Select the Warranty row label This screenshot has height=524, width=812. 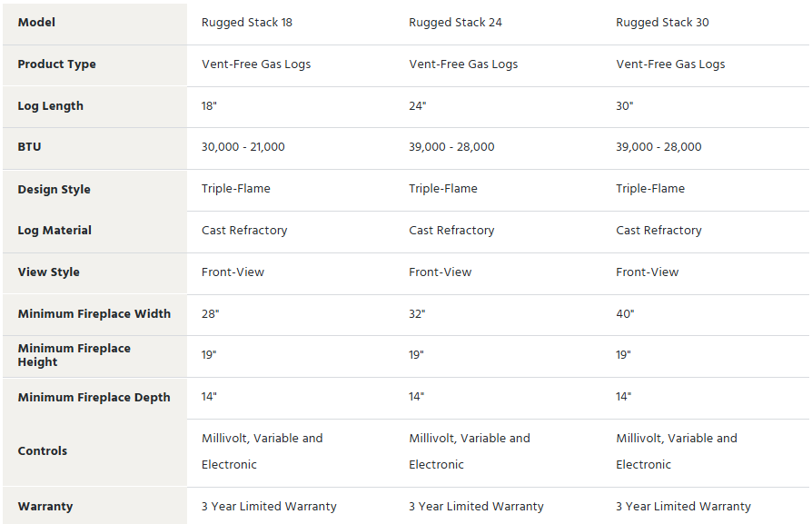(x=45, y=507)
